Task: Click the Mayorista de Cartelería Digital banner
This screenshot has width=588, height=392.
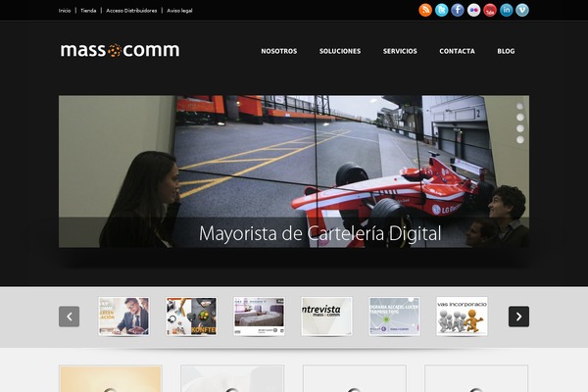Action: tap(294, 171)
